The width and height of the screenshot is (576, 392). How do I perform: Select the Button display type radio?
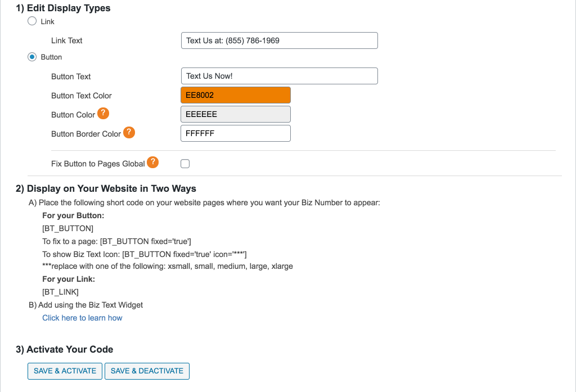click(x=33, y=57)
